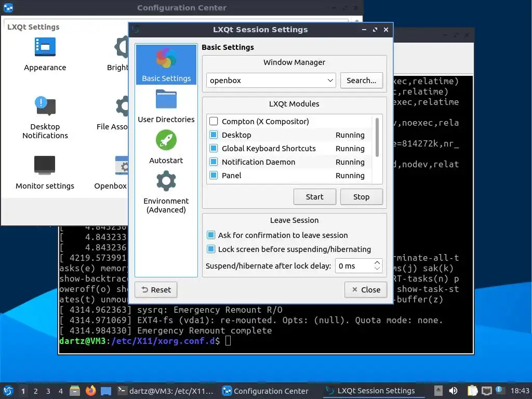
Task: Uncheck the Desktop module checkbox
Action: point(214,135)
